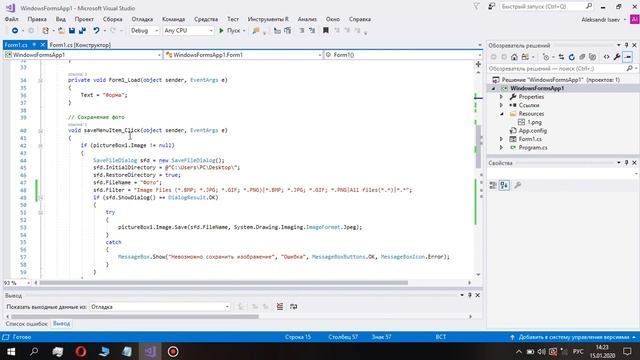Click Clear All icon in Output panel

(x=280, y=307)
